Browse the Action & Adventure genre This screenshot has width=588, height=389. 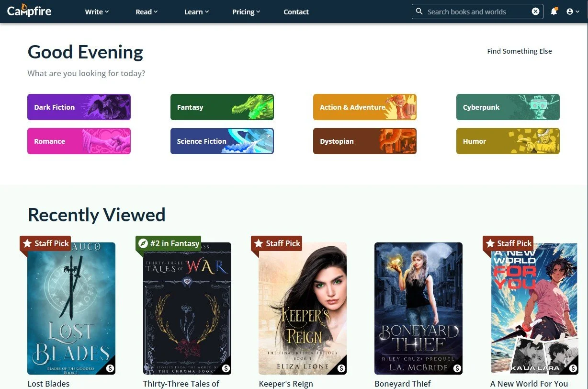tap(365, 107)
